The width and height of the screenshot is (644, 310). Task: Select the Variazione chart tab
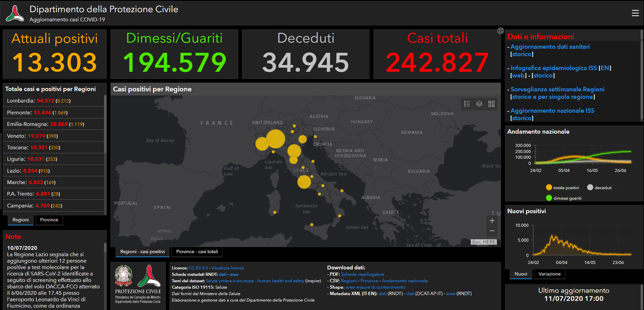[549, 274]
